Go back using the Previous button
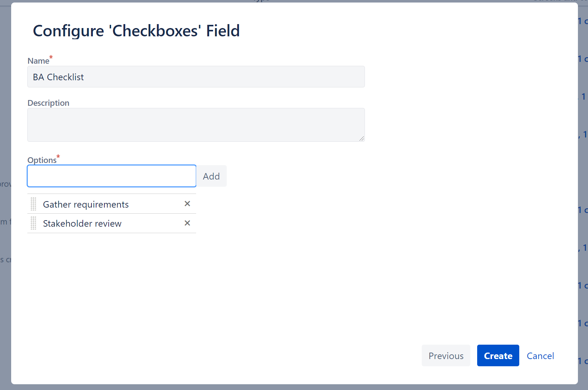588x390 pixels. [x=445, y=355]
